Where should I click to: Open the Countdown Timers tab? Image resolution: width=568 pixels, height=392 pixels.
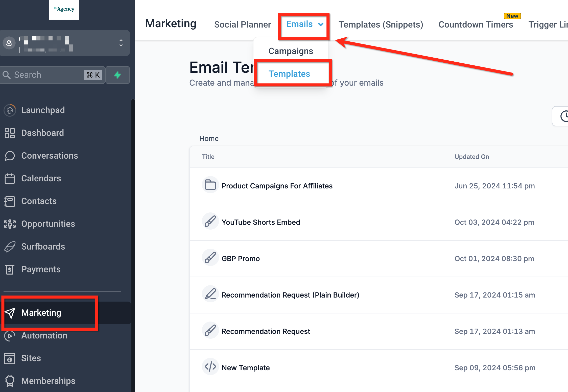(476, 24)
